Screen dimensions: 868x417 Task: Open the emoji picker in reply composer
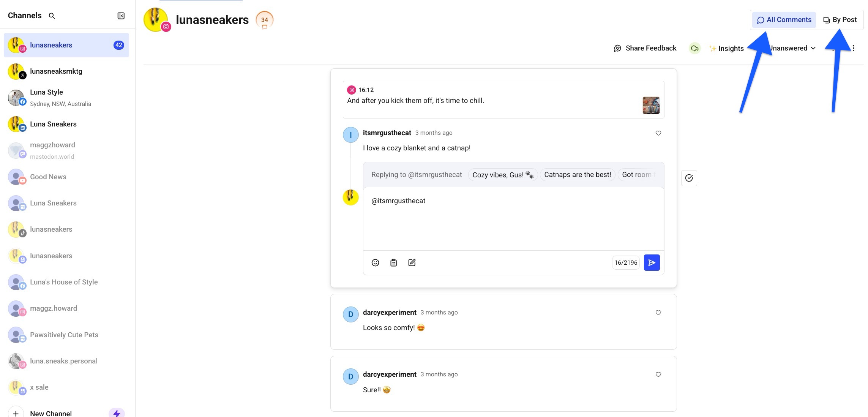pyautogui.click(x=375, y=262)
